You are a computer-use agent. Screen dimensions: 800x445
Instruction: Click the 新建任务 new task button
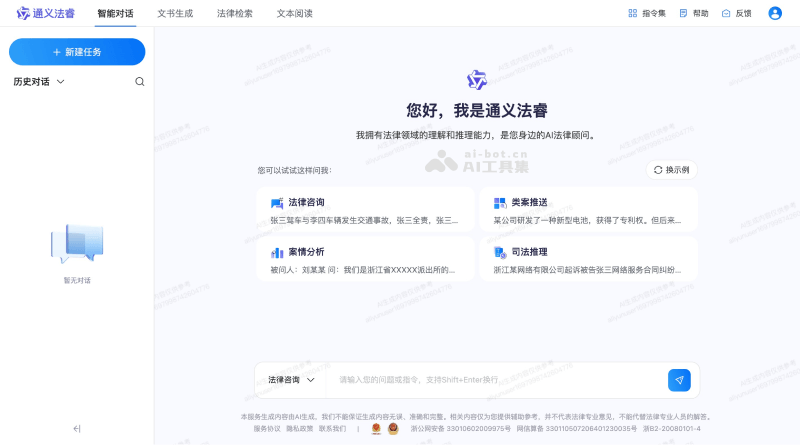[x=77, y=52]
